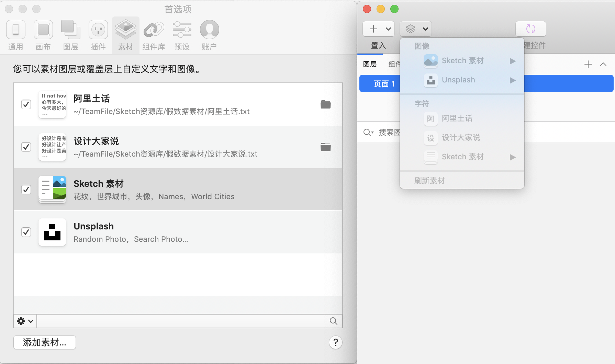Open the 账户 preferences tab
Image resolution: width=615 pixels, height=364 pixels.
209,35
